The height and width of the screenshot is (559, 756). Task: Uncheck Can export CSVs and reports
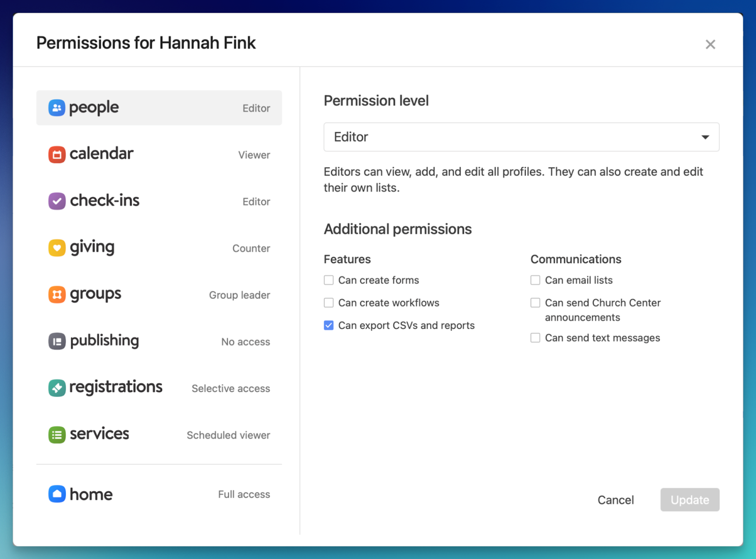[x=329, y=325]
